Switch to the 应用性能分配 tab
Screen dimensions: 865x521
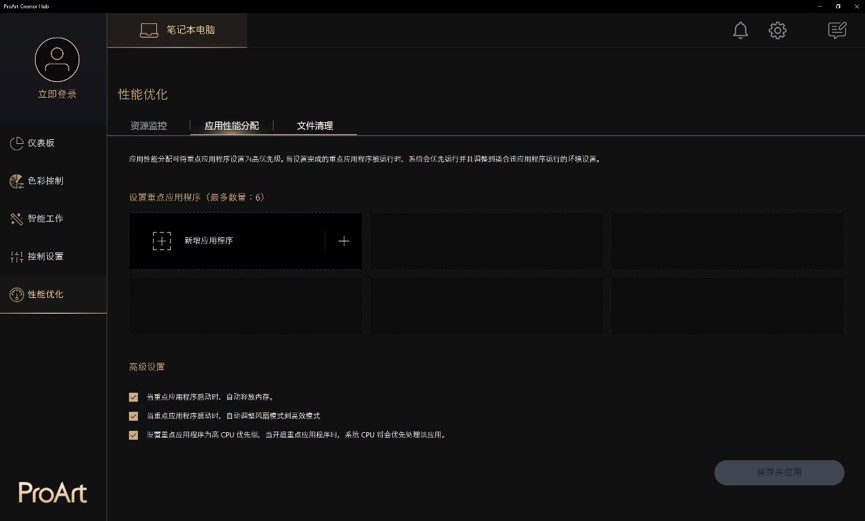pyautogui.click(x=231, y=126)
